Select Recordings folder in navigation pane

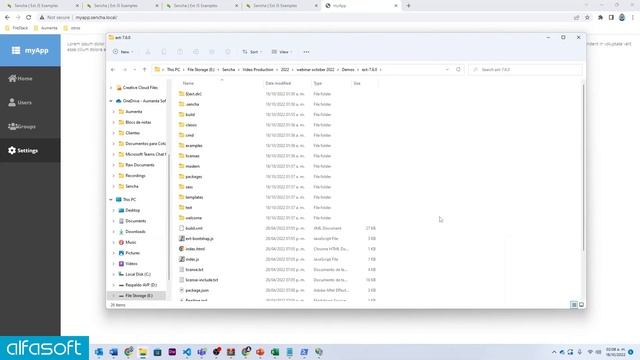point(135,176)
